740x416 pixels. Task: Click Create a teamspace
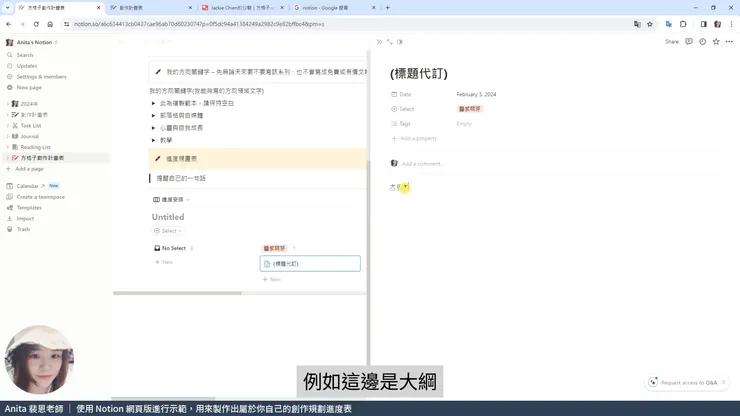41,197
